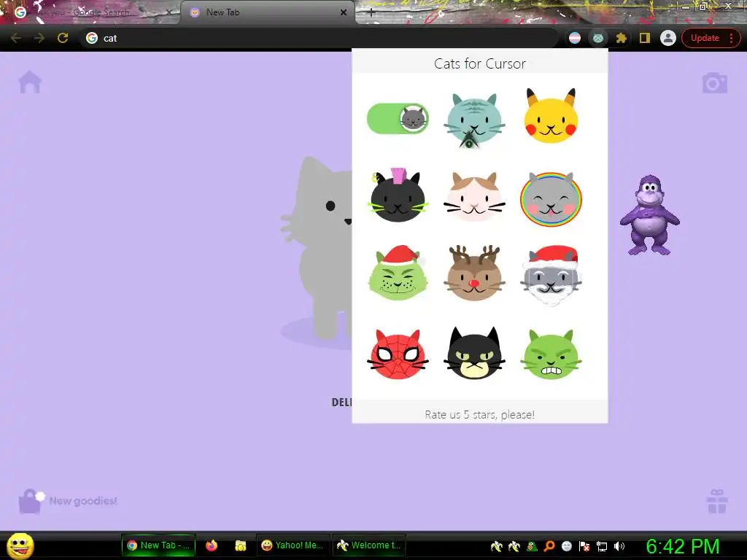Select the teal tabby cat cursor
The height and width of the screenshot is (560, 747).
(474, 119)
